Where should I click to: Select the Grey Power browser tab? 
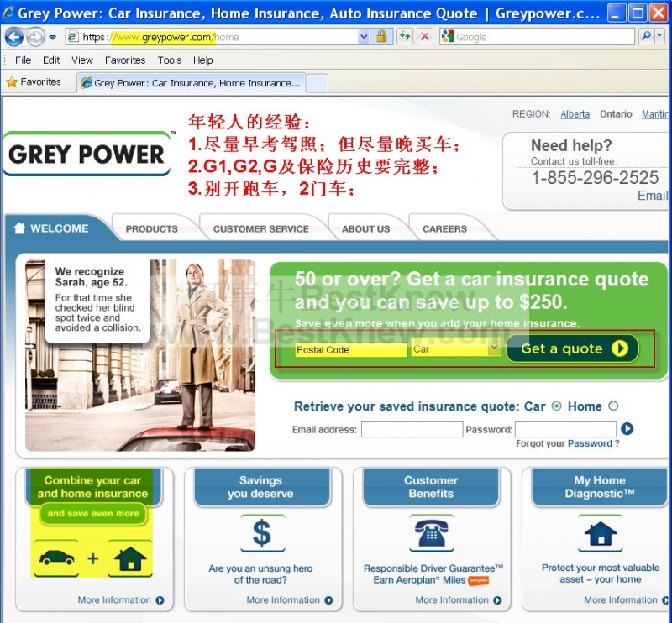(x=192, y=82)
